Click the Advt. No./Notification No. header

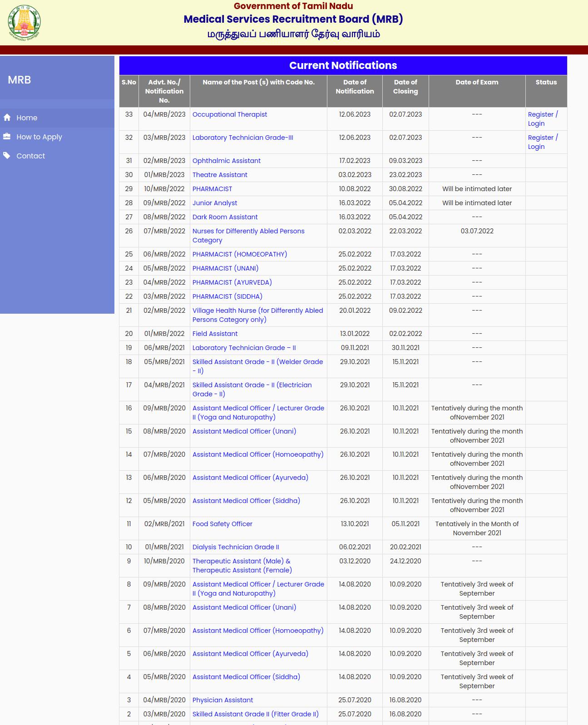tap(164, 91)
